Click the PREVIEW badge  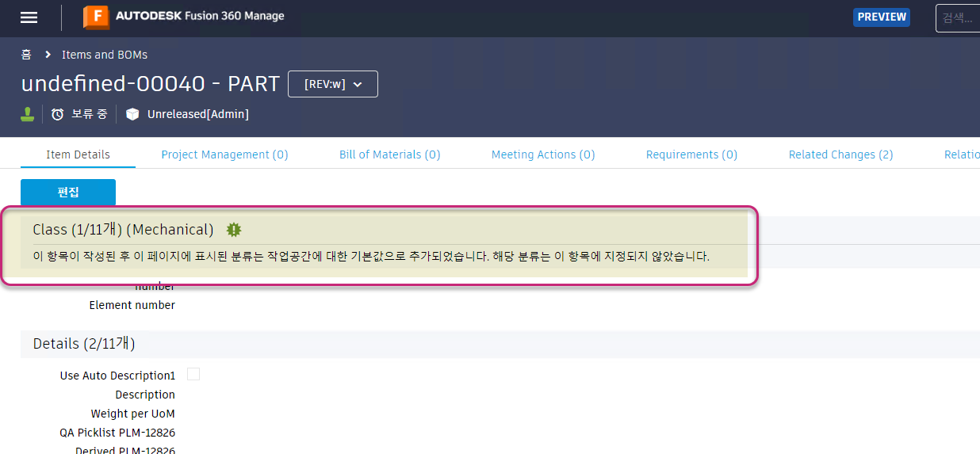(x=882, y=17)
